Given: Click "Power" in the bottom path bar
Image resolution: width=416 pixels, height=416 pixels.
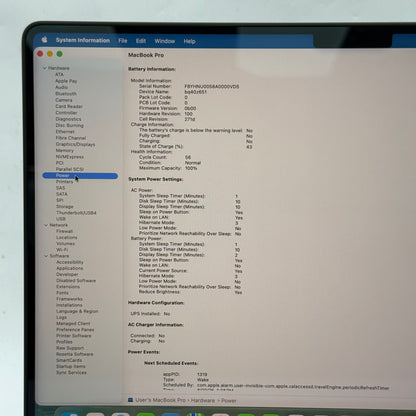Looking at the screenshot, I should (x=229, y=401).
